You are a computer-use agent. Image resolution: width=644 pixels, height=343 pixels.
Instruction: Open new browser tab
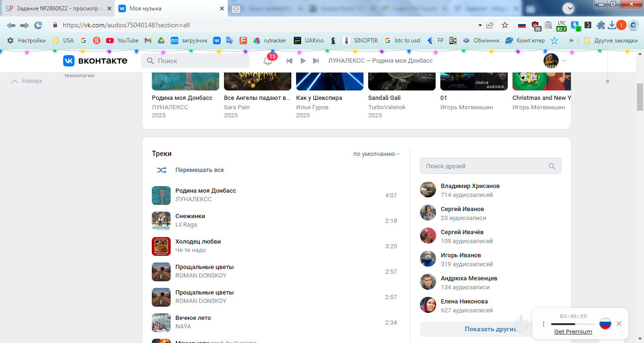(236, 9)
